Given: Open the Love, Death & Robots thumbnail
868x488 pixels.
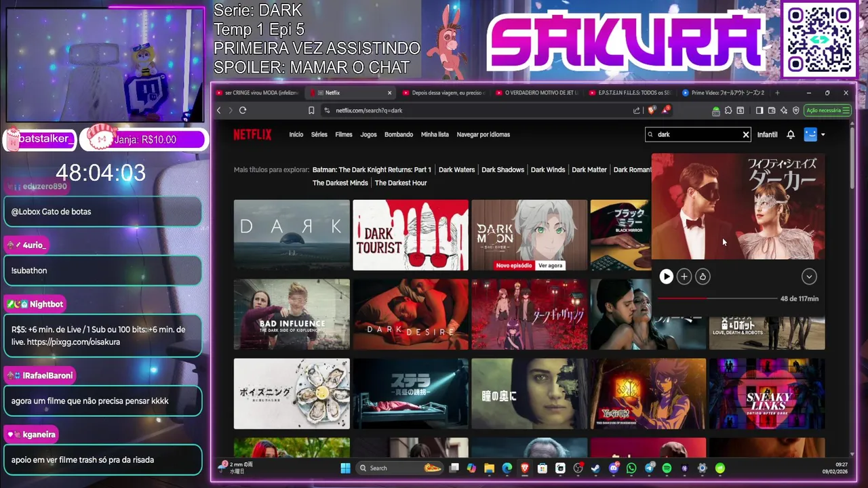Looking at the screenshot, I should click(x=767, y=332).
